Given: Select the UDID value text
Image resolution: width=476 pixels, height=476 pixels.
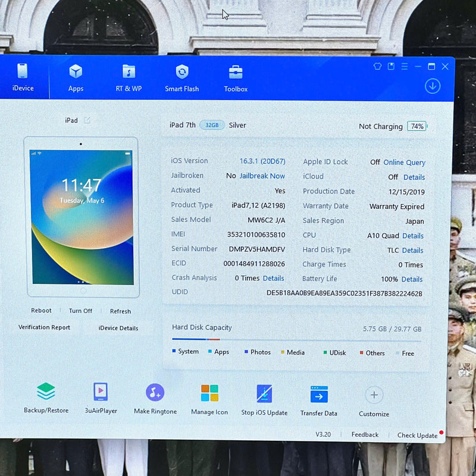Looking at the screenshot, I should tap(345, 293).
